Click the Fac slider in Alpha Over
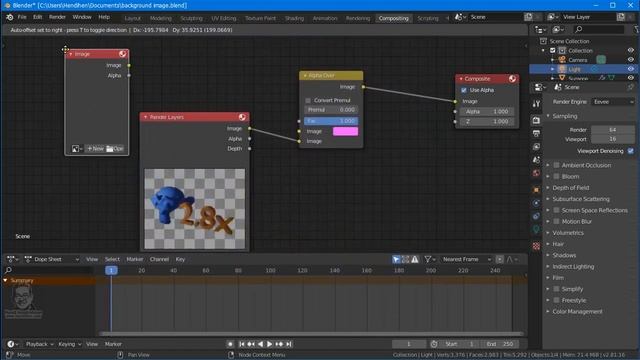The width and height of the screenshot is (640, 360). coord(331,121)
